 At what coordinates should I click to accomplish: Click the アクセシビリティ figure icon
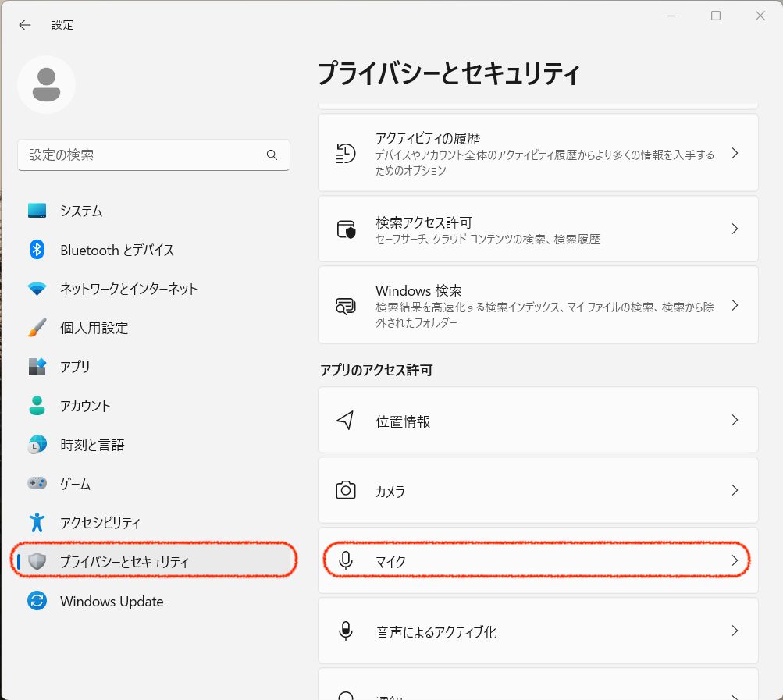[37, 522]
